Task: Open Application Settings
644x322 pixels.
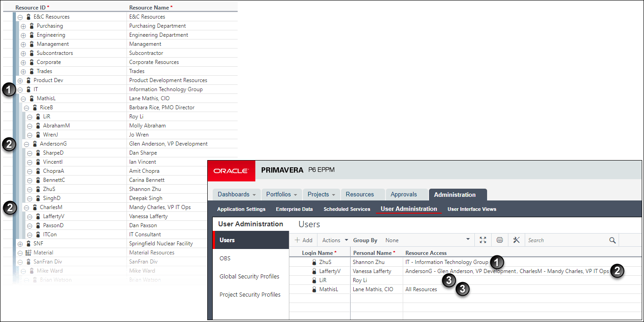Action: pos(241,209)
